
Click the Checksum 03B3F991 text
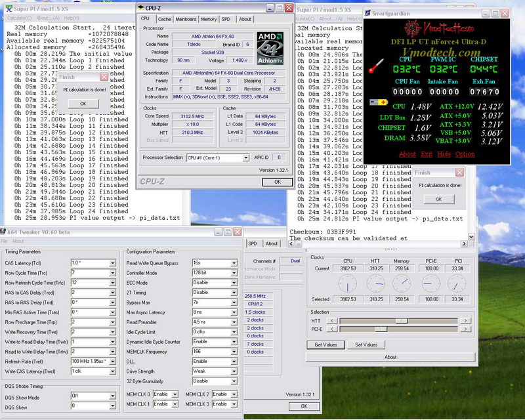pos(323,232)
